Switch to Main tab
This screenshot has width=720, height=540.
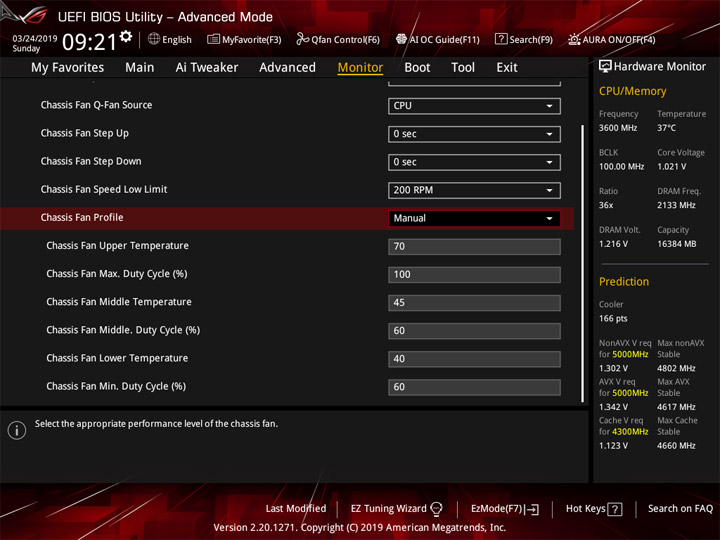point(140,68)
